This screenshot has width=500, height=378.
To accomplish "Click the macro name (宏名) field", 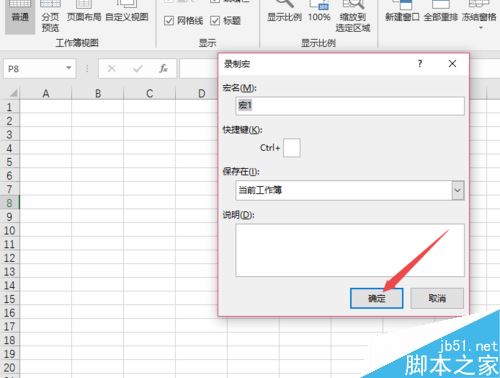I will (x=350, y=106).
